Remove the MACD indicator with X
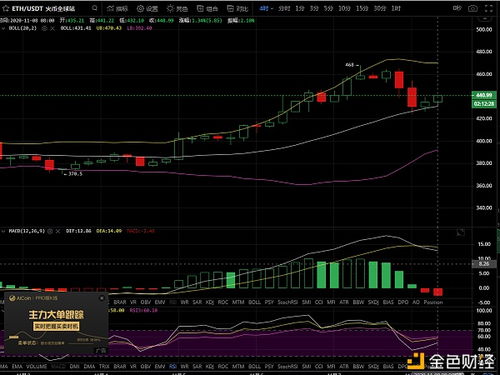The width and height of the screenshot is (500, 375). point(58,231)
